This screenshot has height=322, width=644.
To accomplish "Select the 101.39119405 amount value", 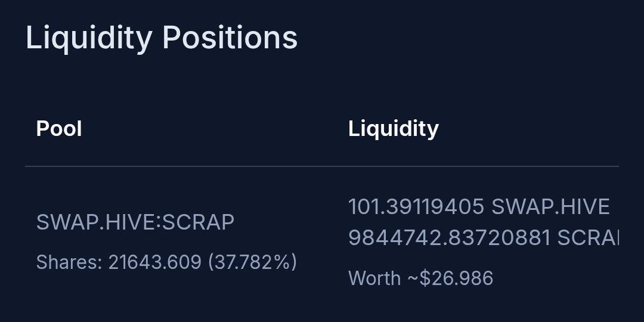I will (x=416, y=206).
